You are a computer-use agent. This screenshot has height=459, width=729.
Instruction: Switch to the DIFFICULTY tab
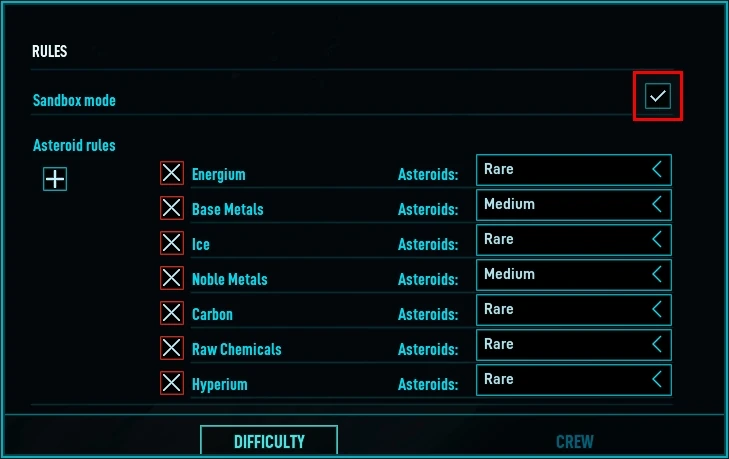269,440
